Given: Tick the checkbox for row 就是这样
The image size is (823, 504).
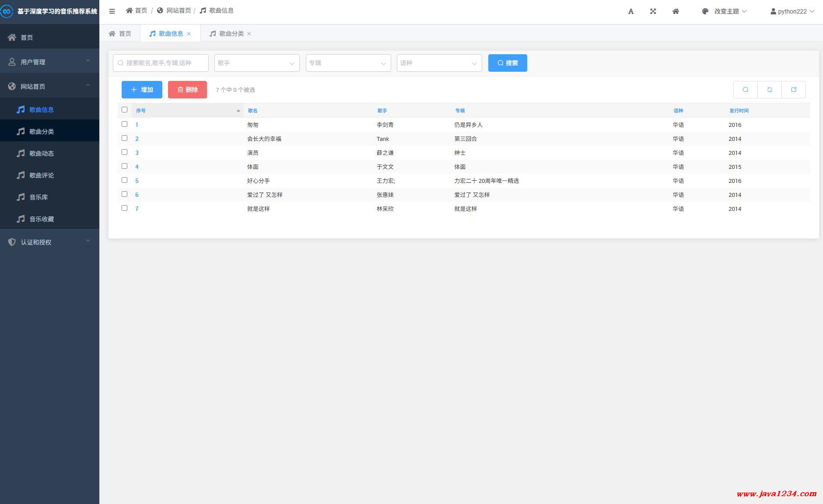Looking at the screenshot, I should (124, 208).
